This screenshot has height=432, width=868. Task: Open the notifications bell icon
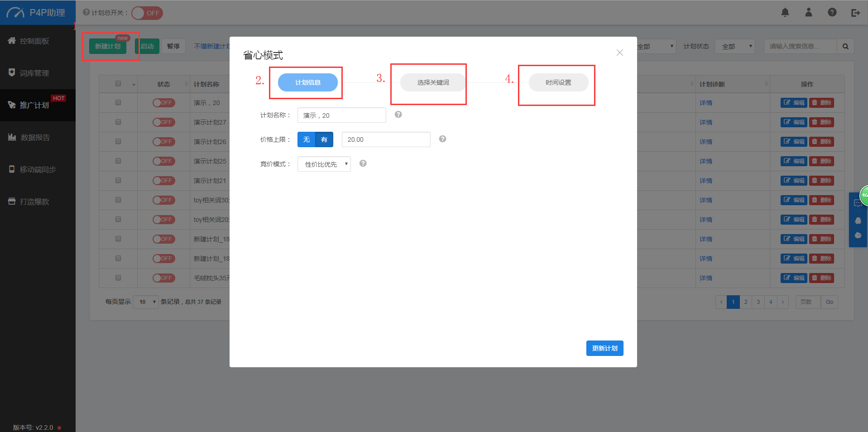[x=785, y=13]
